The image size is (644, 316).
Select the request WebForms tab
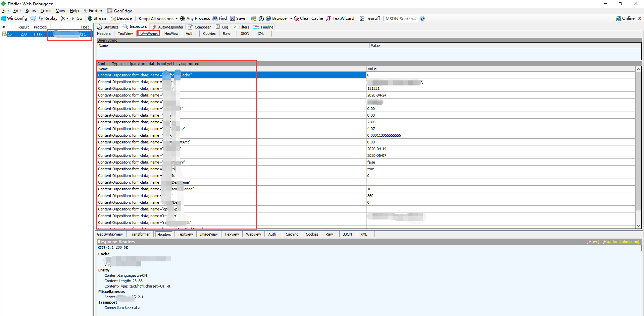pos(149,34)
